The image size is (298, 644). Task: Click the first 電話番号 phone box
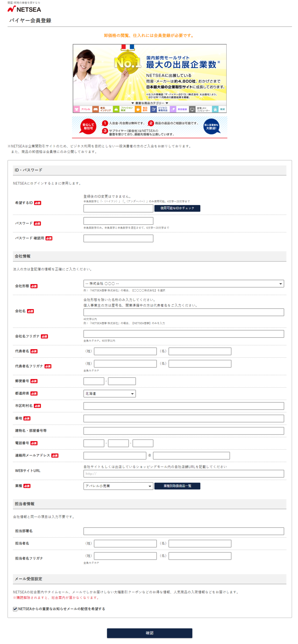click(x=94, y=443)
